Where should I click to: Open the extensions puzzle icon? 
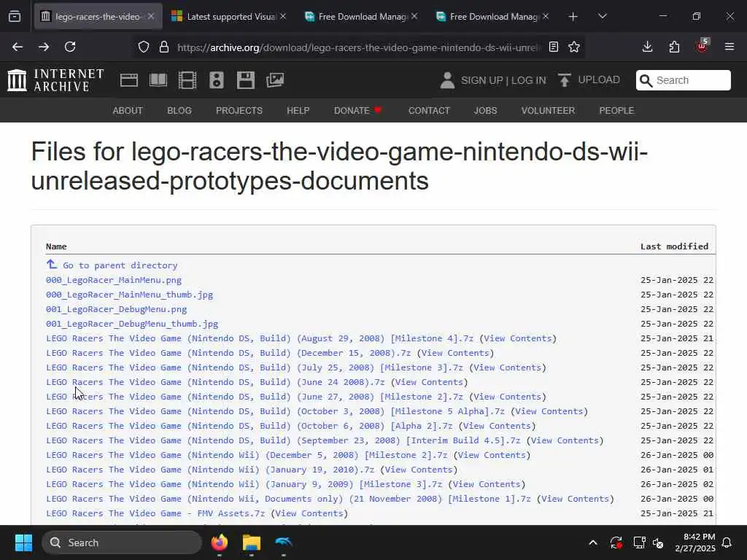pos(674,47)
